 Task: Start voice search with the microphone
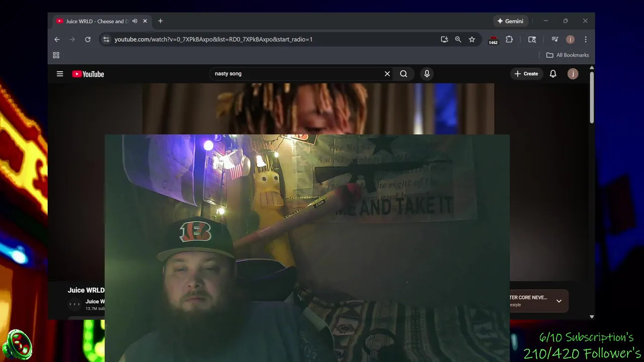427,74
